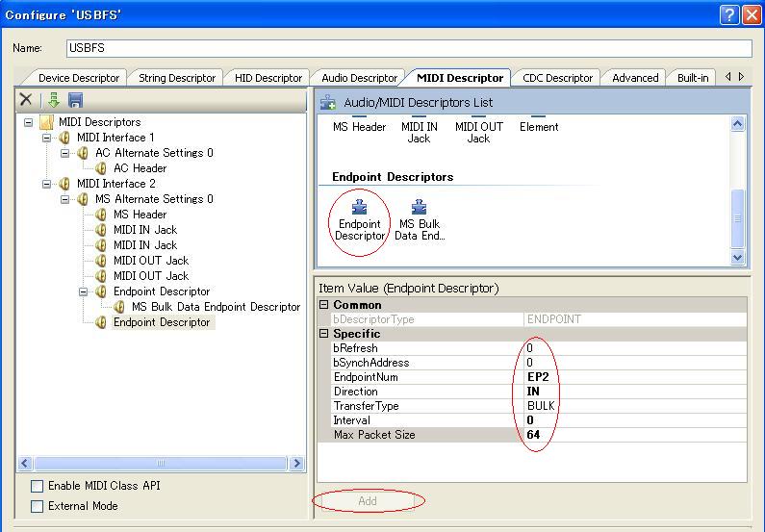Click the green import arrow icon

pyautogui.click(x=54, y=100)
